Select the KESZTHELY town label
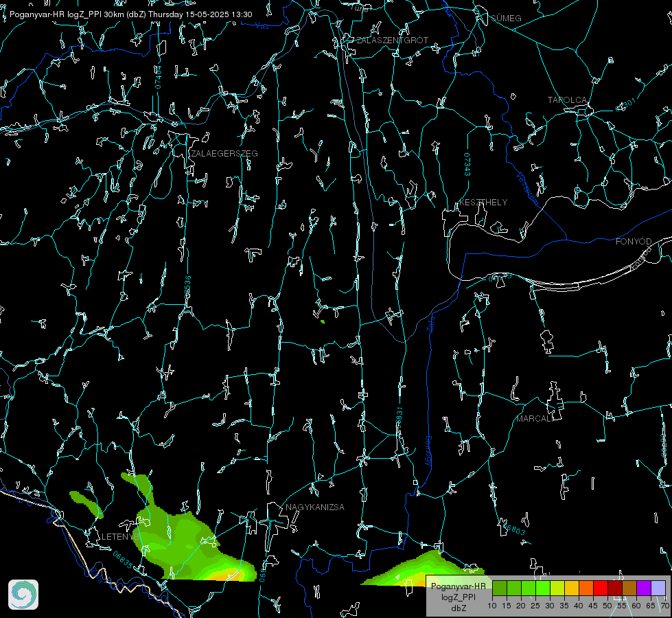Screen dimensions: 672x618 [x=483, y=203]
